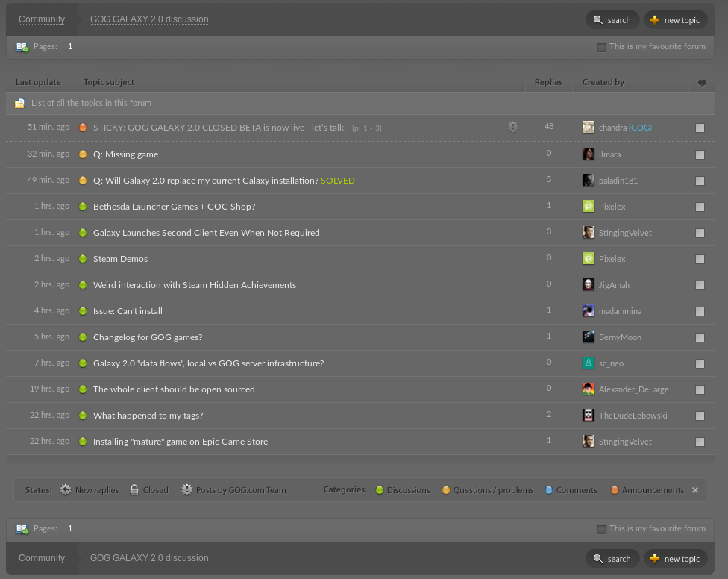
Task: Go to the STICKY topic's '[p: 1 - 3]' pages
Action: coord(367,128)
